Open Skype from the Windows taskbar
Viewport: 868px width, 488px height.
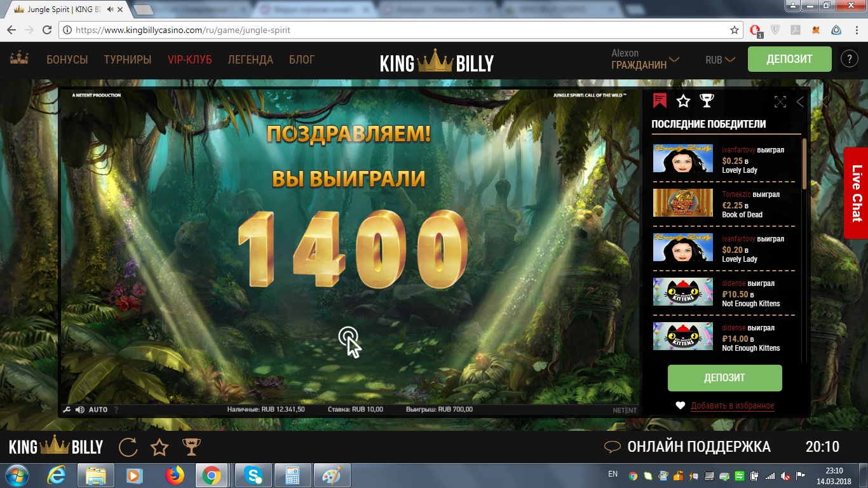253,475
